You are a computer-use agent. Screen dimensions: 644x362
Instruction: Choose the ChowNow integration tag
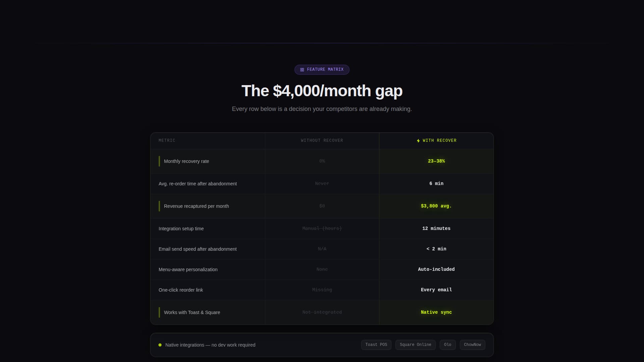[x=472, y=345]
